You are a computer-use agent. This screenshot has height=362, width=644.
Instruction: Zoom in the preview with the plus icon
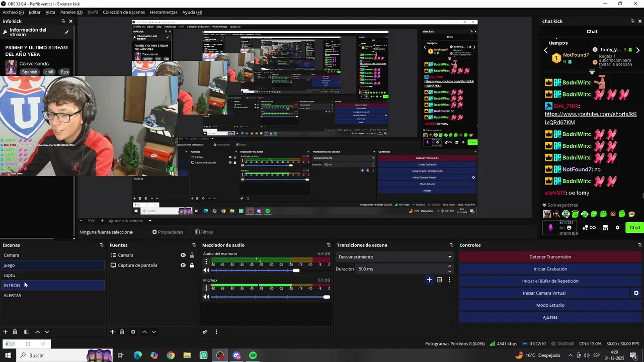tap(102, 221)
